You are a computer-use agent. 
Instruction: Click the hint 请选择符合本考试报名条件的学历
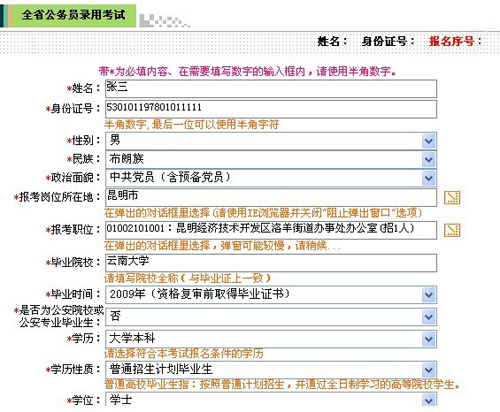tap(184, 353)
